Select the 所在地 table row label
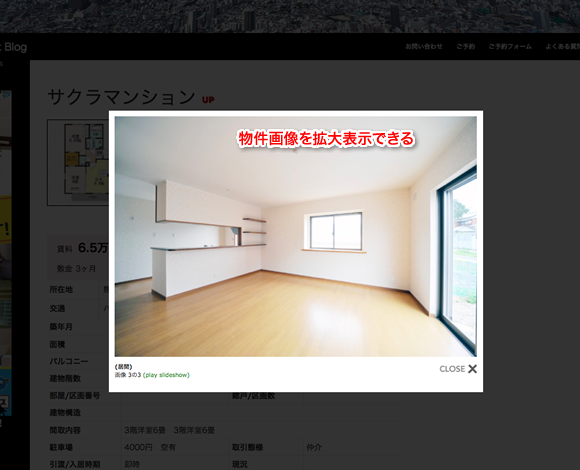 coord(61,290)
